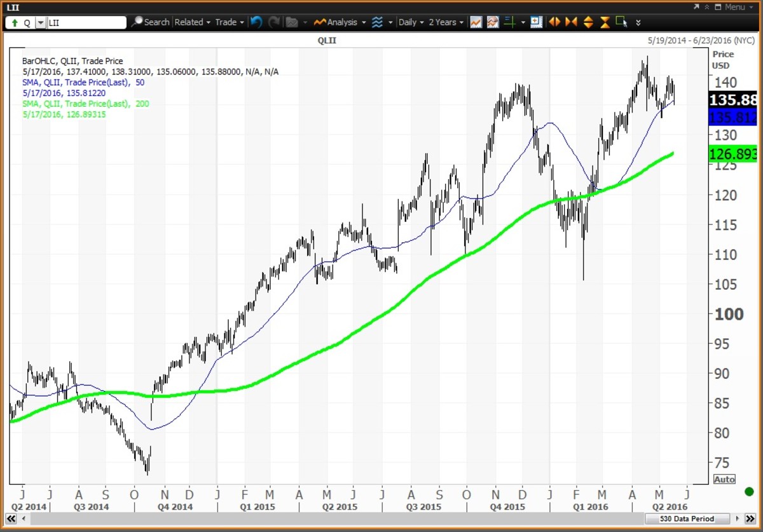This screenshot has height=532, width=763.
Task: Select the green crosshair tool icon
Action: pos(509,22)
